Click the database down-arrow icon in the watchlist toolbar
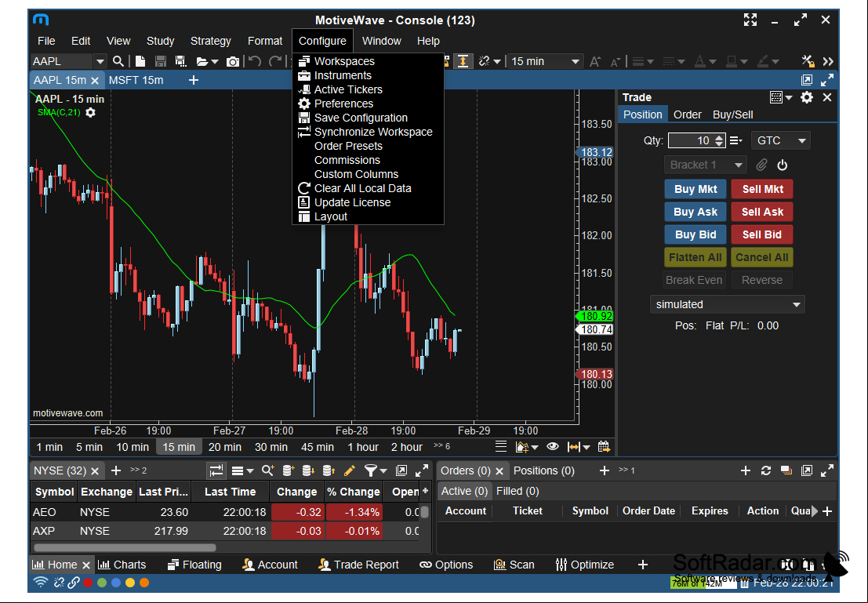 point(308,470)
